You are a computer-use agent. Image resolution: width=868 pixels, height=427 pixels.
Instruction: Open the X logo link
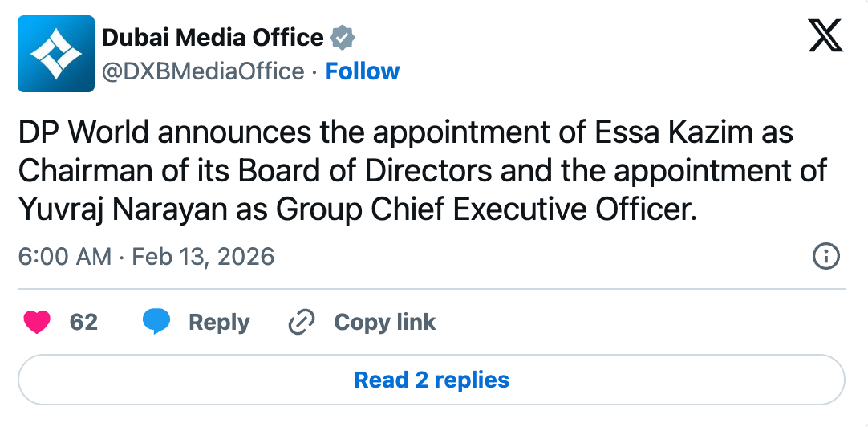click(825, 35)
